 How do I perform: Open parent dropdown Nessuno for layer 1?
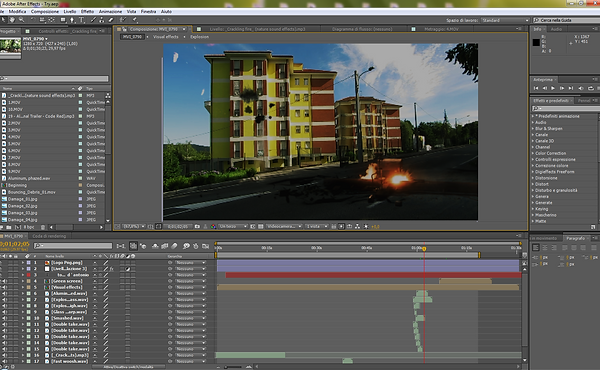pos(190,263)
